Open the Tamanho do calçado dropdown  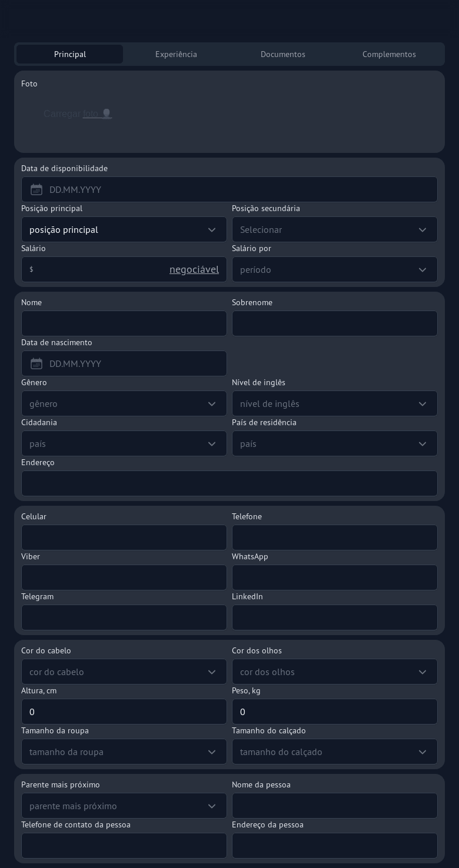[334, 752]
